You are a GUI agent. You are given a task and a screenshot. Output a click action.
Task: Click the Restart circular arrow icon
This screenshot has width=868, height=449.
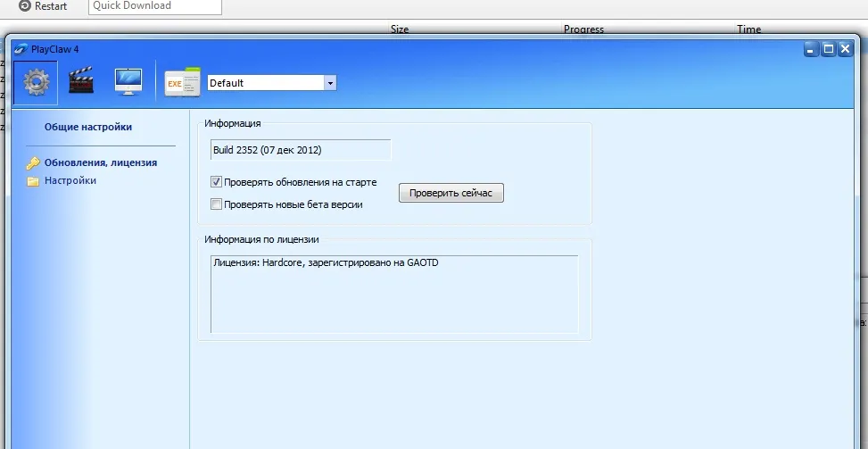[x=24, y=6]
